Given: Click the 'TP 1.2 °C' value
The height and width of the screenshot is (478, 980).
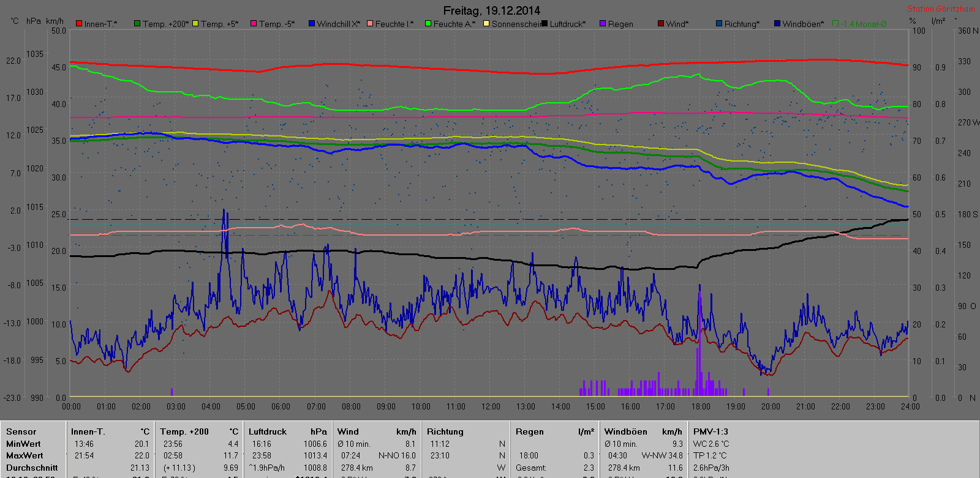Looking at the screenshot, I should 710,455.
